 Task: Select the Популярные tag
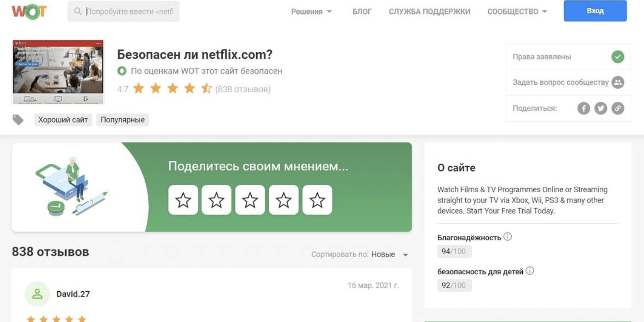click(x=123, y=120)
